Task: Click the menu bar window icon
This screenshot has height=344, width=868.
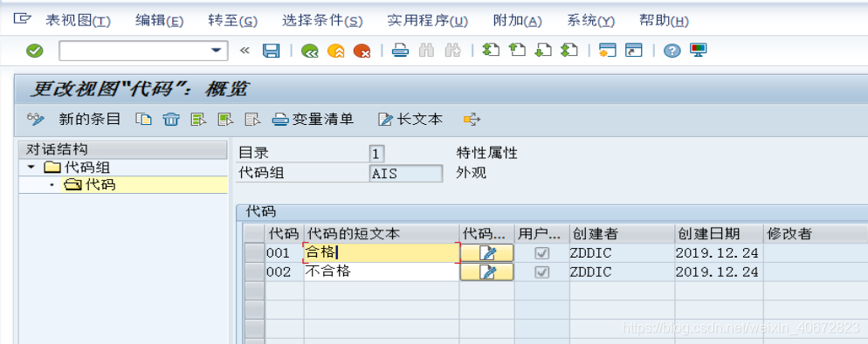Action: coord(22,19)
